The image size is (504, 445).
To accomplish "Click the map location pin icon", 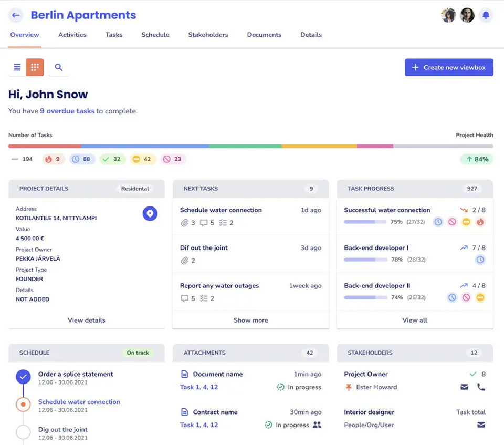I will coord(150,214).
